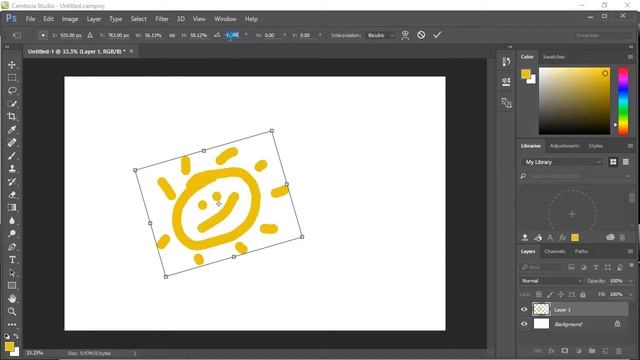Image resolution: width=640 pixels, height=360 pixels.
Task: Switch to warp mode icon
Action: (405, 35)
